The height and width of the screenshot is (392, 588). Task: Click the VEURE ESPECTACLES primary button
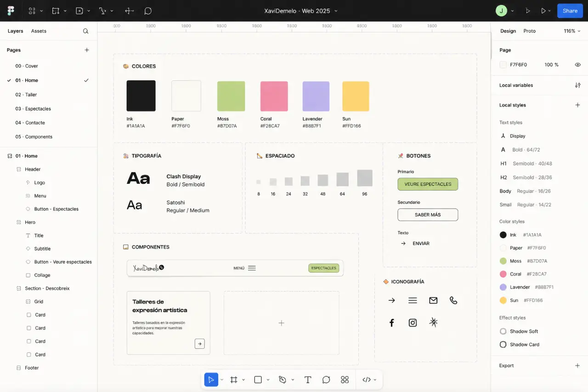point(428,184)
